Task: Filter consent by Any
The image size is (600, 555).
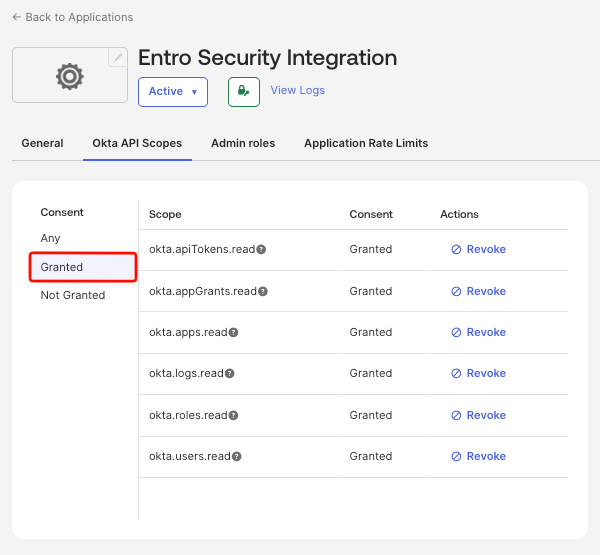Action: tap(51, 238)
